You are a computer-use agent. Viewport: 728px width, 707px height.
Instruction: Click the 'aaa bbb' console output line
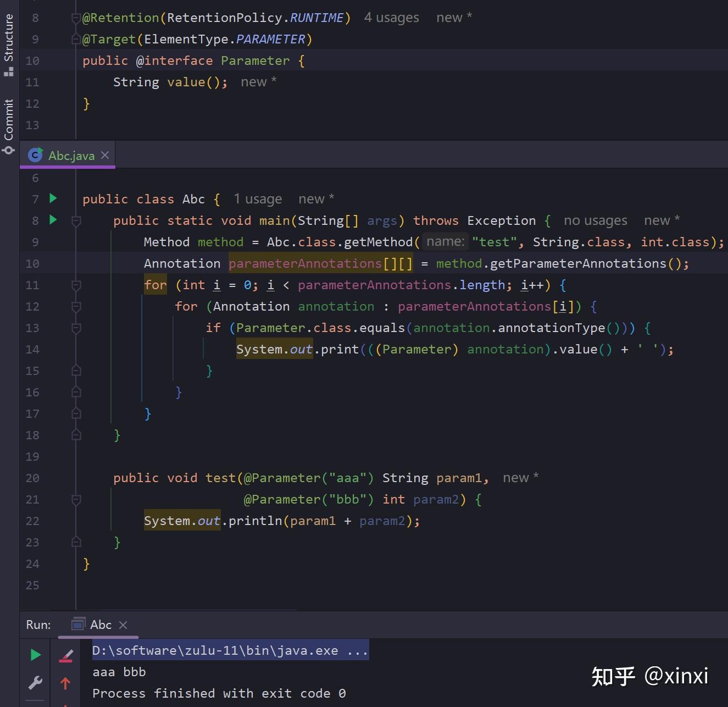(x=119, y=672)
